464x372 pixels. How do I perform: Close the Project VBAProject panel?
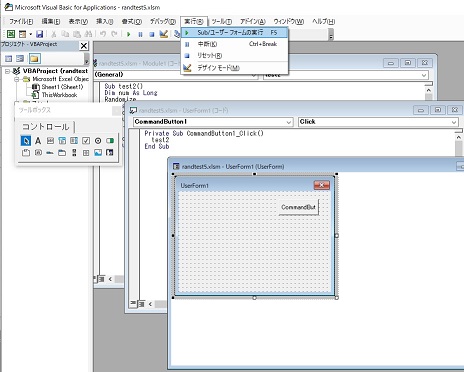pyautogui.click(x=84, y=46)
